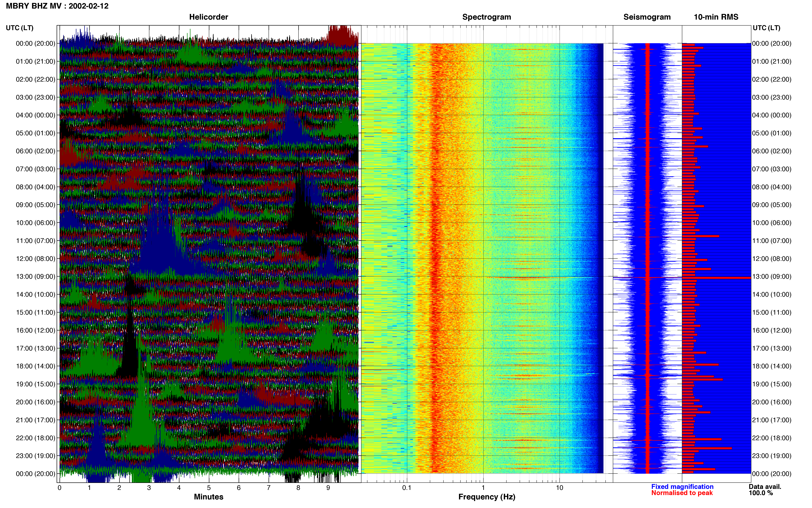Click the 10-min RMS heading

click(716, 17)
